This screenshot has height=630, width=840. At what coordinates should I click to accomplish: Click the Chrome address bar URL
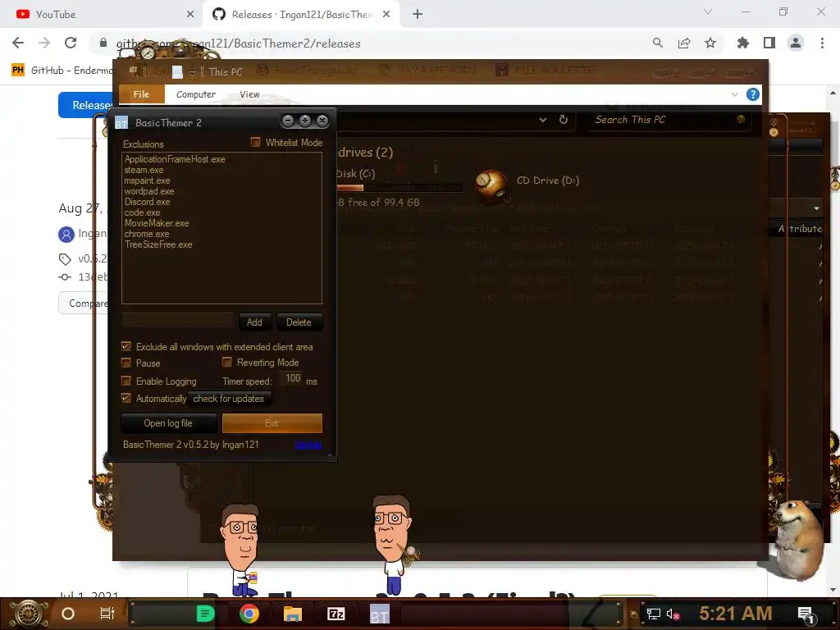click(239, 43)
